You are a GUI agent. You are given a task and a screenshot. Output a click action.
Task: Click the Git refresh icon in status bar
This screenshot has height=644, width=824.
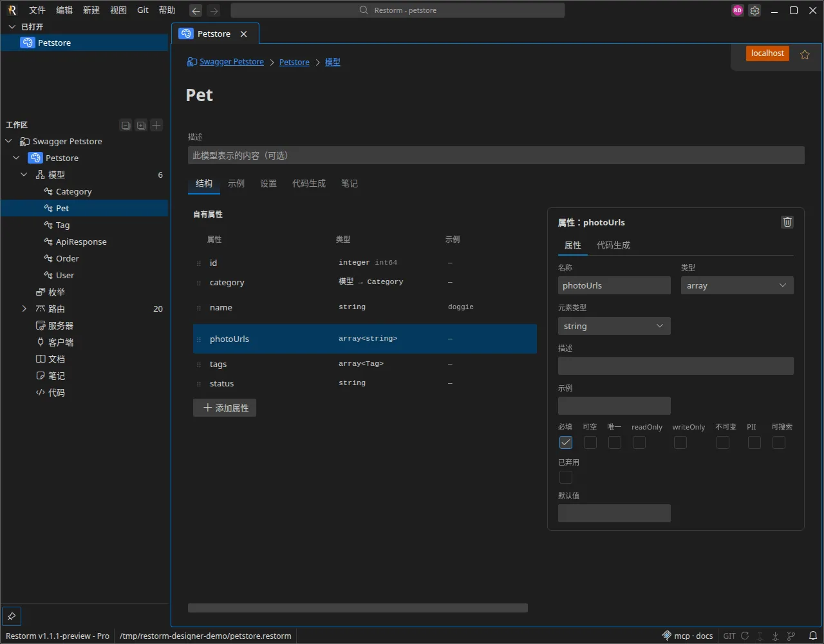point(745,636)
